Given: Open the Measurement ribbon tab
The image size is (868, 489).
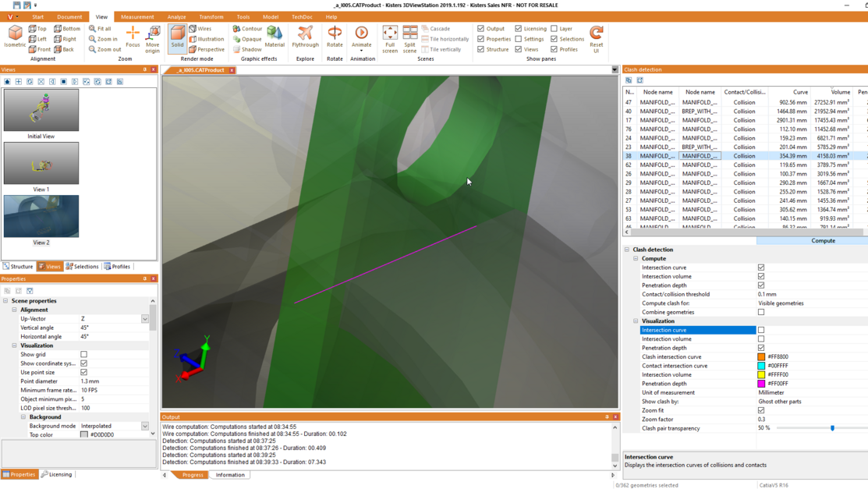Looking at the screenshot, I should click(137, 16).
